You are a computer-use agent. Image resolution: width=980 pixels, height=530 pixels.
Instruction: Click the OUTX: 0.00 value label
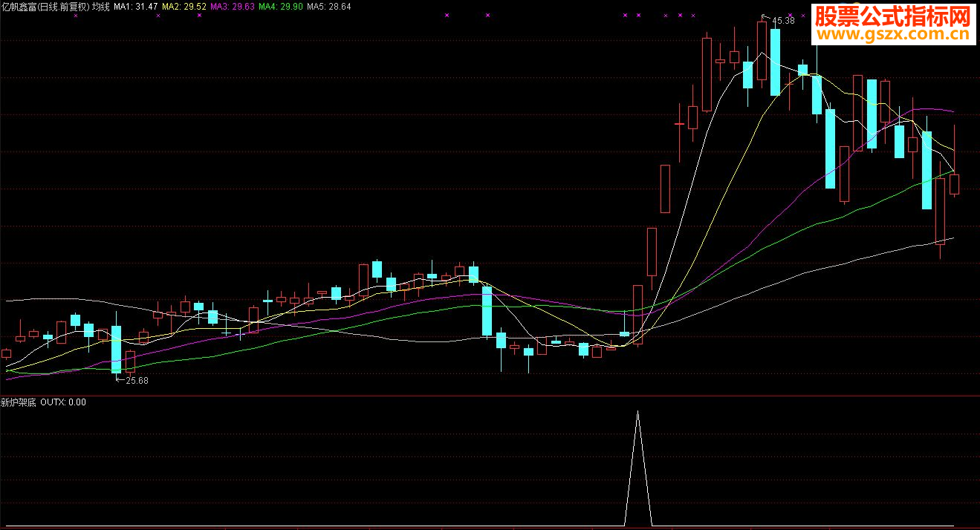(63, 402)
